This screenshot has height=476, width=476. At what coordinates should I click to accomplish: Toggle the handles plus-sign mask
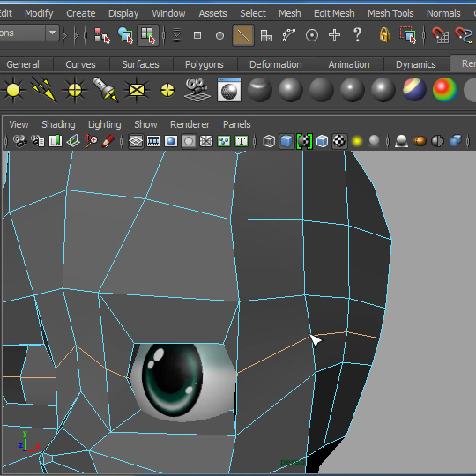(x=334, y=35)
